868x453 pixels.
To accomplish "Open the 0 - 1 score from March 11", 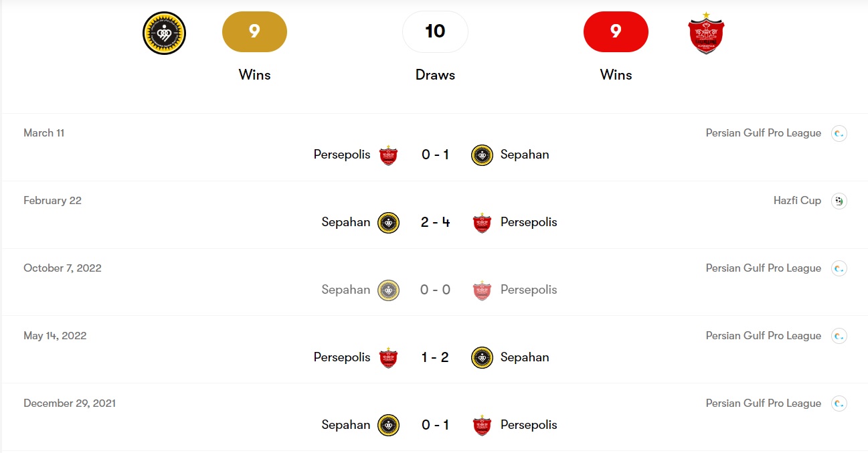I will point(435,155).
